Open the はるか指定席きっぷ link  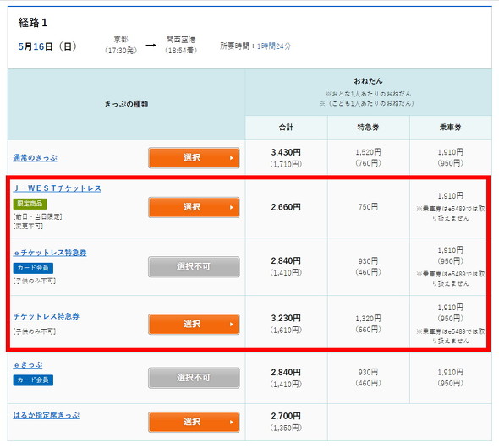pos(47,415)
